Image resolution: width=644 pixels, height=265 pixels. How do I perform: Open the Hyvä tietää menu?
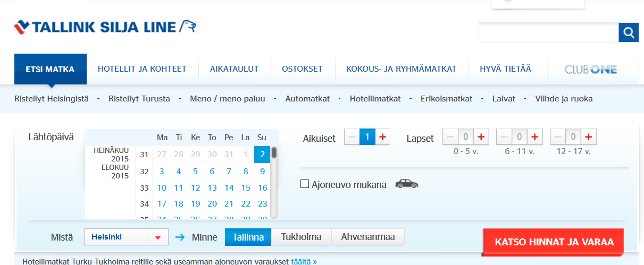pos(505,69)
